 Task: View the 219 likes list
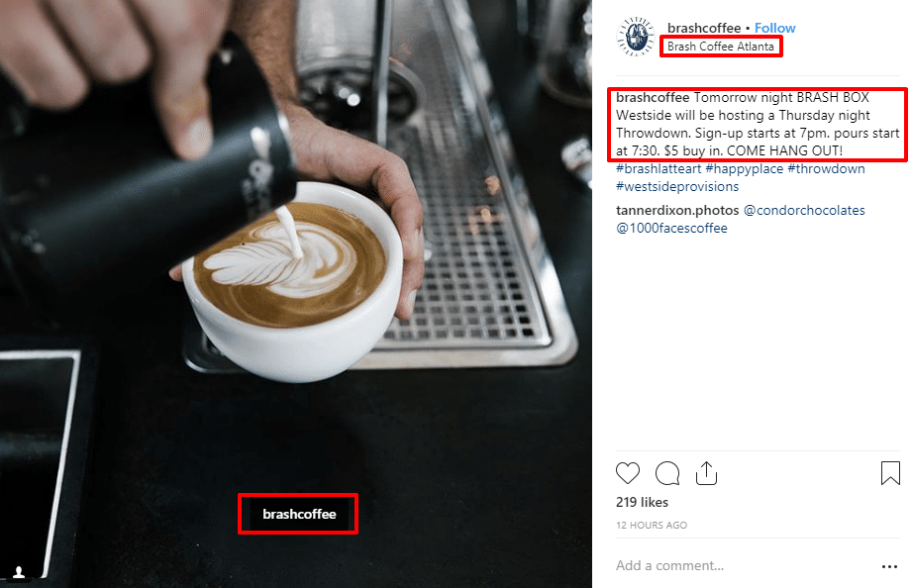(x=642, y=502)
